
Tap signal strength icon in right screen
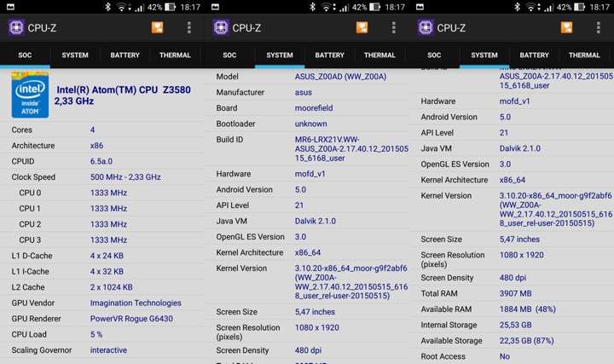(548, 7)
